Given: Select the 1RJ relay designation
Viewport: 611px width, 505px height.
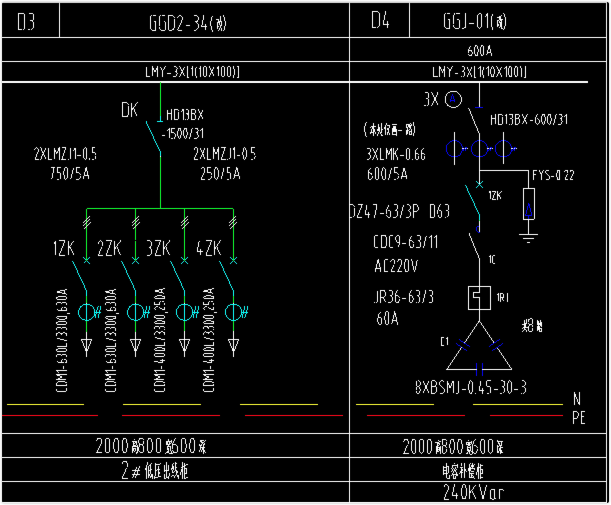Looking at the screenshot, I should [502, 298].
